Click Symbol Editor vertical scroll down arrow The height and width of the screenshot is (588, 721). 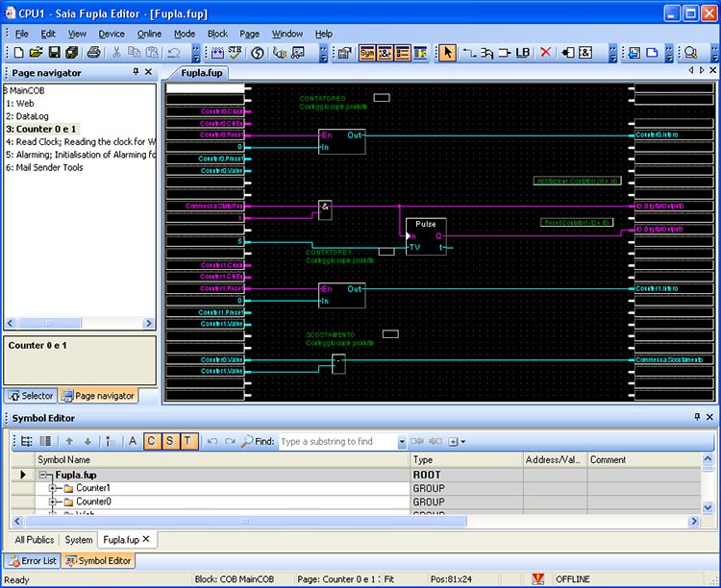tap(708, 507)
